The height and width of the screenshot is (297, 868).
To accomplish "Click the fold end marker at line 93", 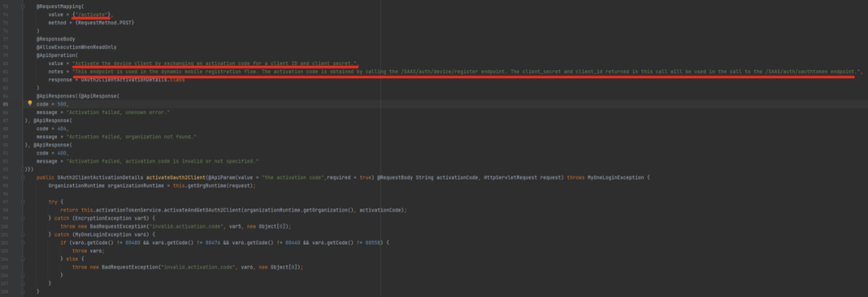I will click(23, 169).
